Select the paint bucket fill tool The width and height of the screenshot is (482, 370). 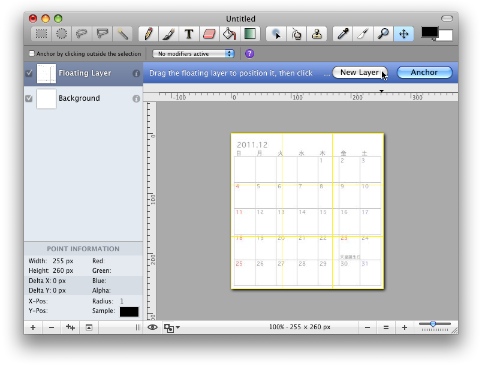click(229, 34)
